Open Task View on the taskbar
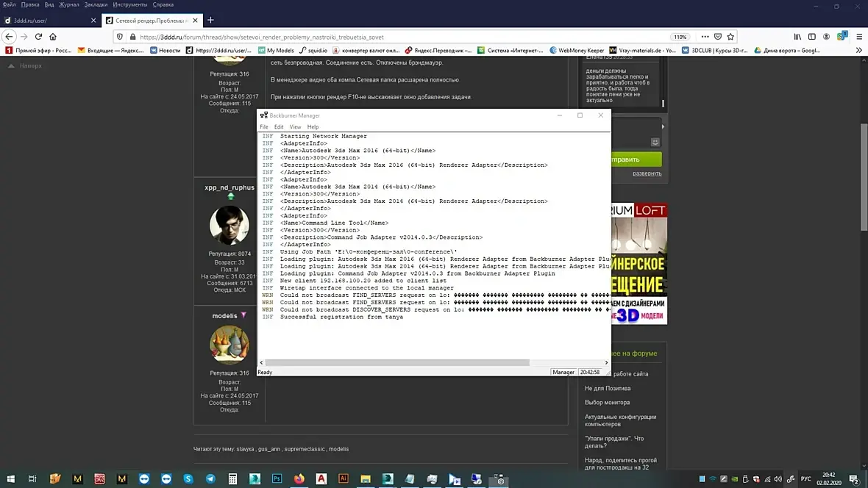Image resolution: width=868 pixels, height=488 pixels. [x=32, y=478]
